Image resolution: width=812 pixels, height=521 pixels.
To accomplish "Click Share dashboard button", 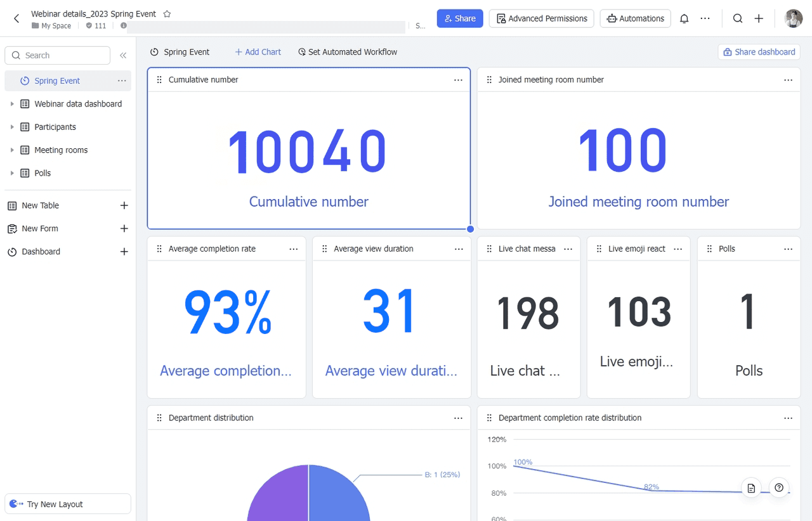I will click(759, 52).
